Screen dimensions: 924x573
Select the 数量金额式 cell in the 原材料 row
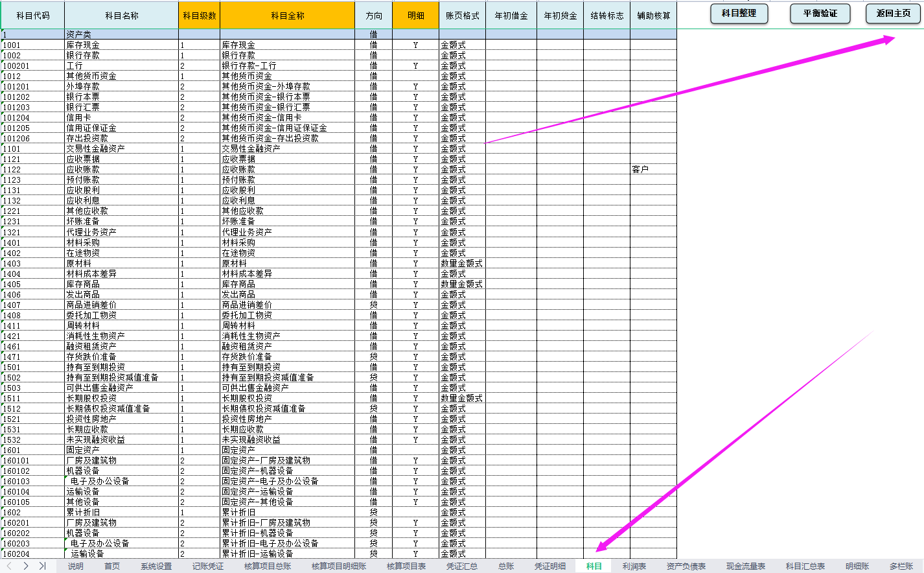point(463,264)
